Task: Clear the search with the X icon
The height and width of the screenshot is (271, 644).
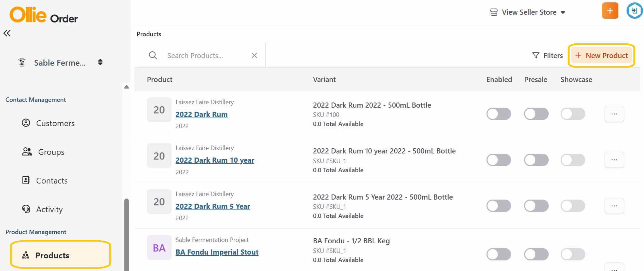Action: pyautogui.click(x=254, y=55)
